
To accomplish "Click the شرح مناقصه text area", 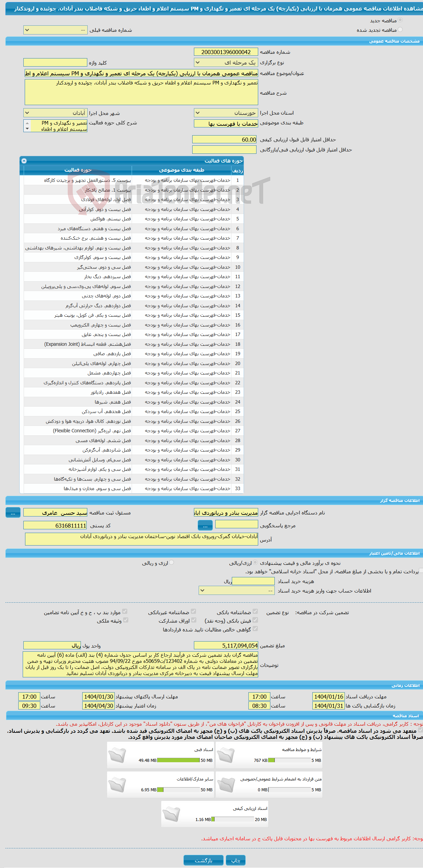I will pyautogui.click(x=141, y=92).
